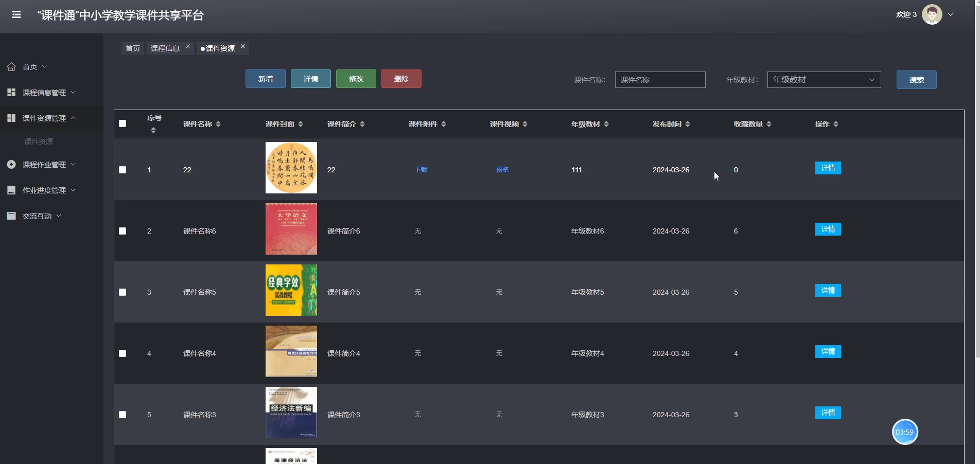The height and width of the screenshot is (464, 980).
Task: Sort by 年级教材 column arrows
Action: pyautogui.click(x=606, y=124)
